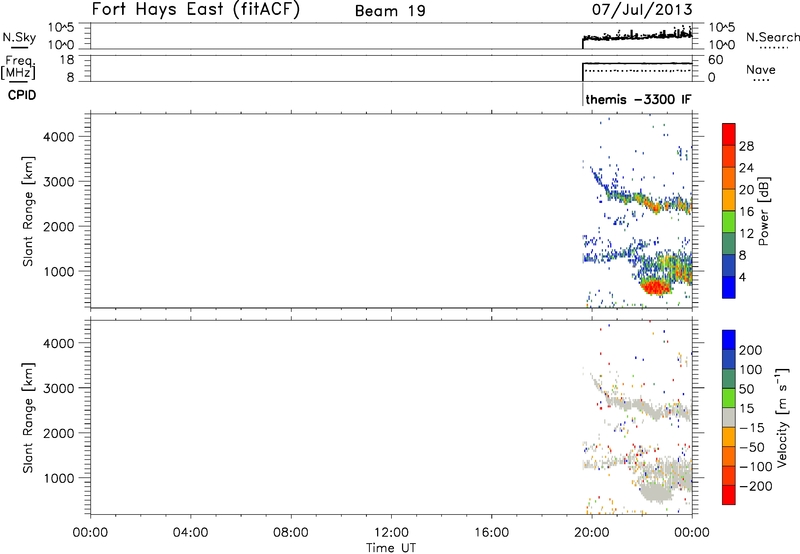Click the 'N.Sky' legend label
The height and width of the screenshot is (554, 800).
pos(19,37)
